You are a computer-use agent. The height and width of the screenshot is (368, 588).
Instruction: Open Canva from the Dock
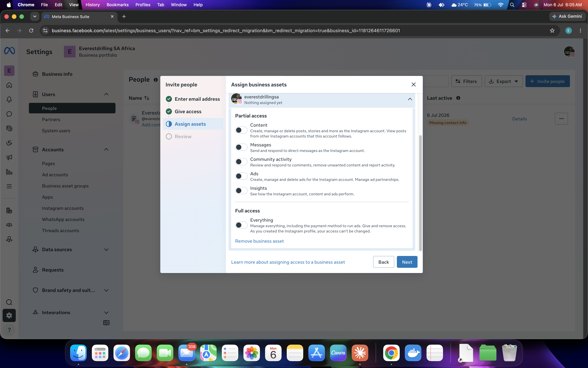pos(338,353)
